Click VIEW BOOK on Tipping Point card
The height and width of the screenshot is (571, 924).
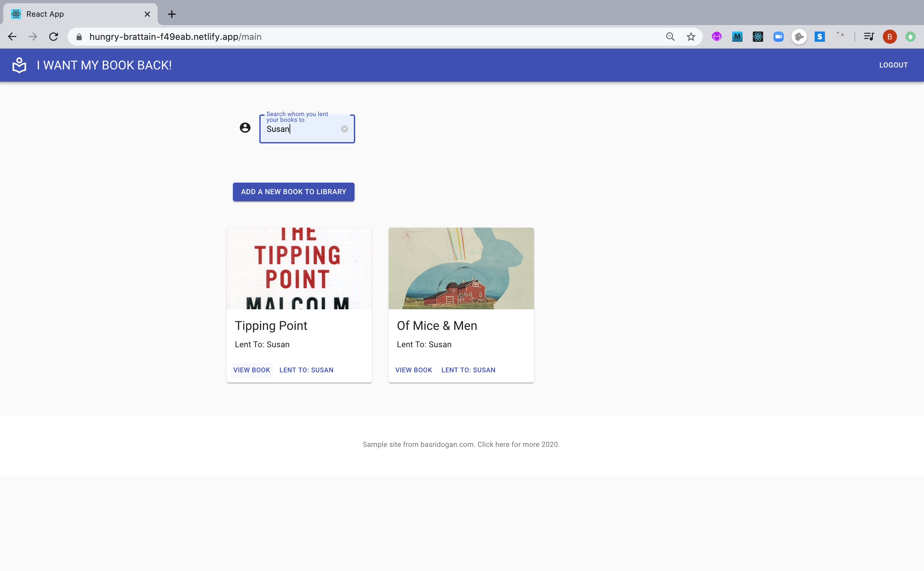(x=252, y=370)
